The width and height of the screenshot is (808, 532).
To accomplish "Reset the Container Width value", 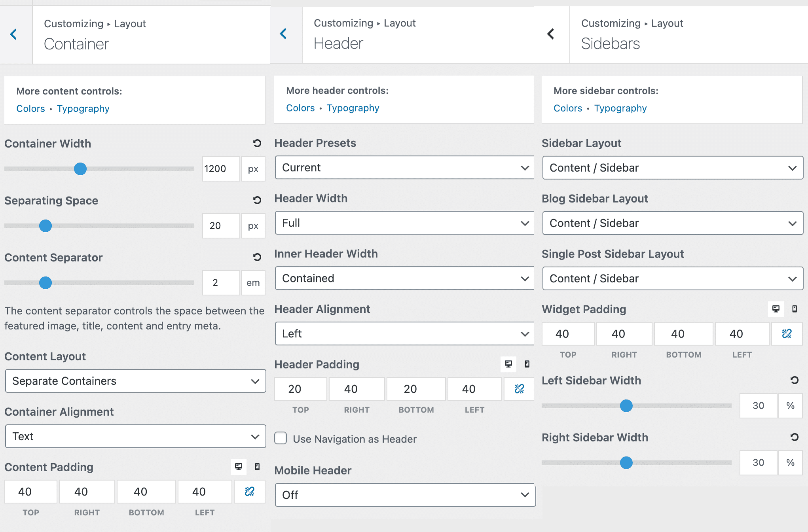I will click(257, 143).
